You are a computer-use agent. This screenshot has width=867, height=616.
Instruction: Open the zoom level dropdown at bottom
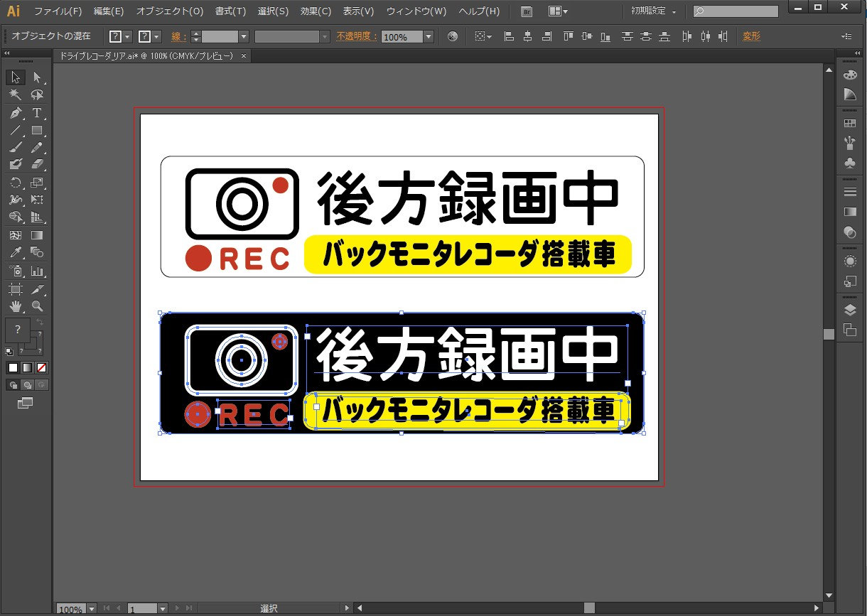point(92,609)
